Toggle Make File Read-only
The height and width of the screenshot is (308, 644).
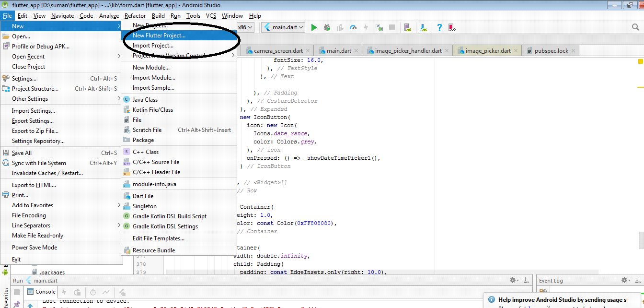point(60,235)
